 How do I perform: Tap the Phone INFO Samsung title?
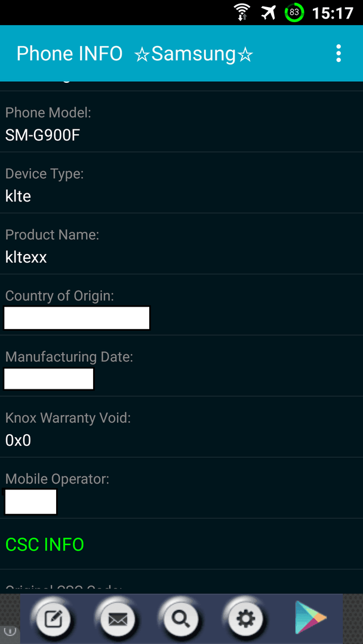(134, 54)
